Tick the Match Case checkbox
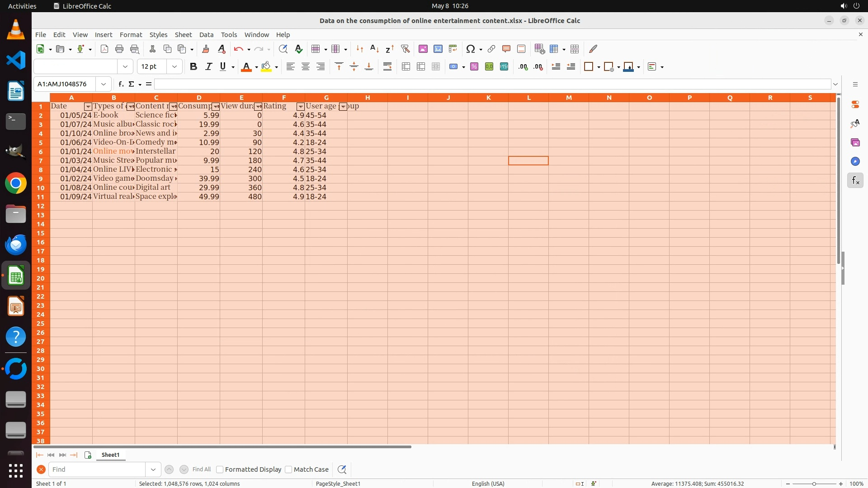 pos(288,469)
